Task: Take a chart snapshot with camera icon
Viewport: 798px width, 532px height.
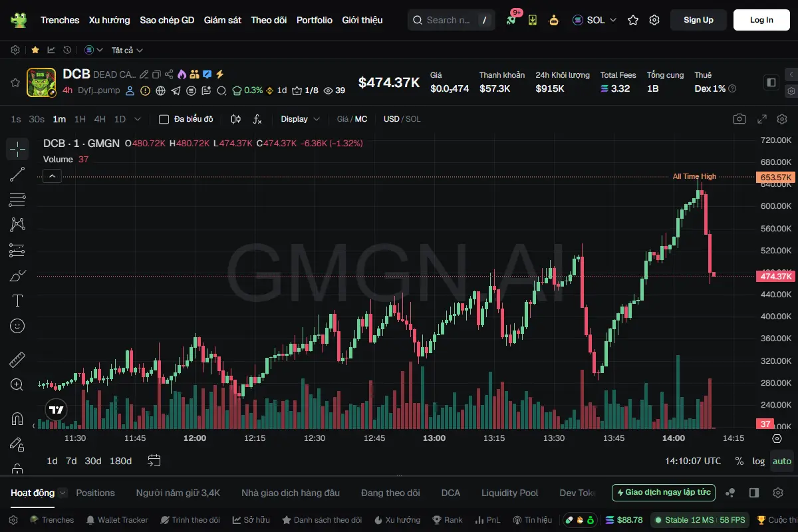Action: point(739,119)
